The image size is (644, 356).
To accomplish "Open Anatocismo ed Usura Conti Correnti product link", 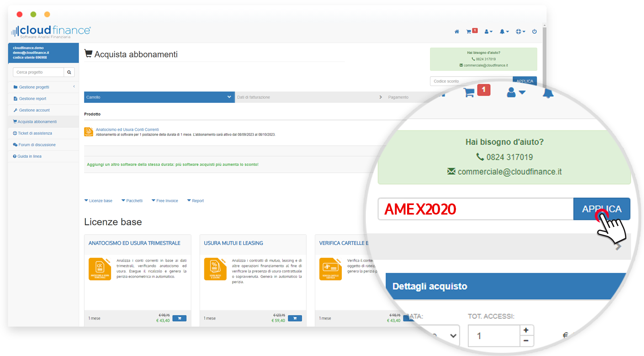I will (127, 130).
